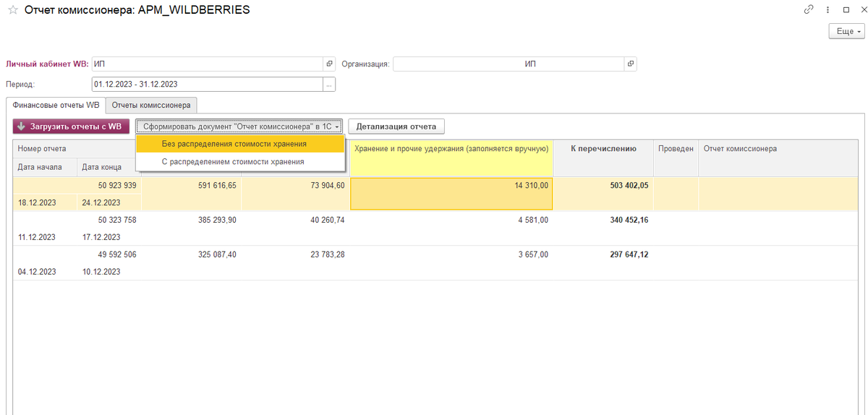Choose С распределением стоимости хранения

point(240,162)
